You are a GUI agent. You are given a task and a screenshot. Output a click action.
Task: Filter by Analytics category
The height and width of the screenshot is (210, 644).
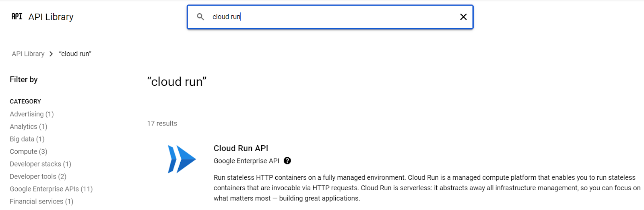29,127
